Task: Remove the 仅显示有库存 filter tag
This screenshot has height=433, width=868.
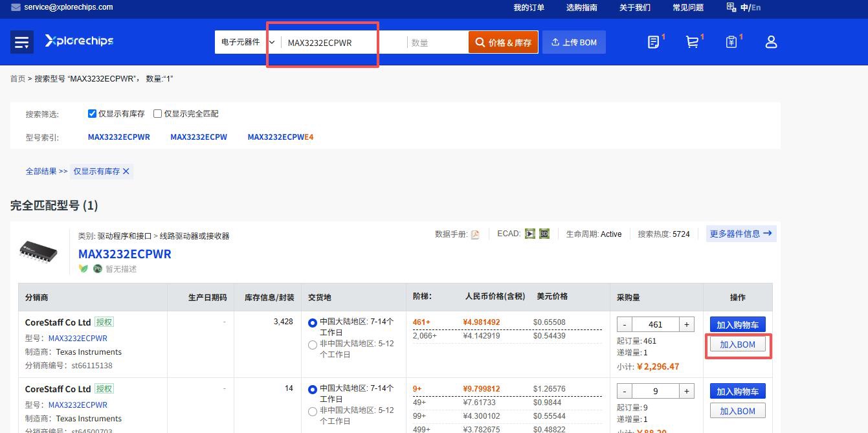Action: pos(126,172)
